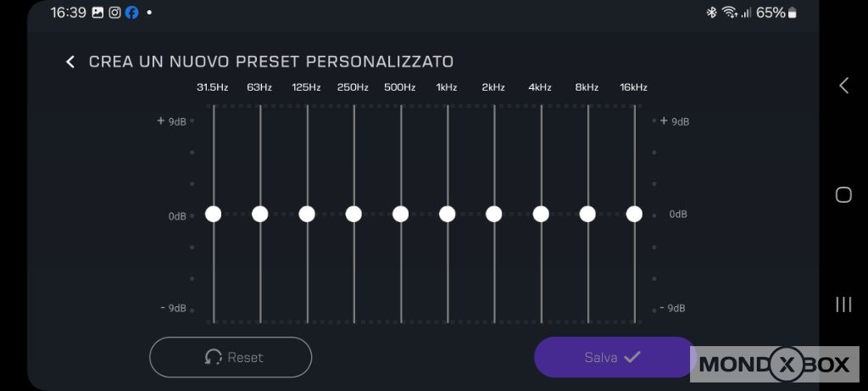868x391 pixels.
Task: Click the 31.5Hz slider knob
Action: click(214, 214)
